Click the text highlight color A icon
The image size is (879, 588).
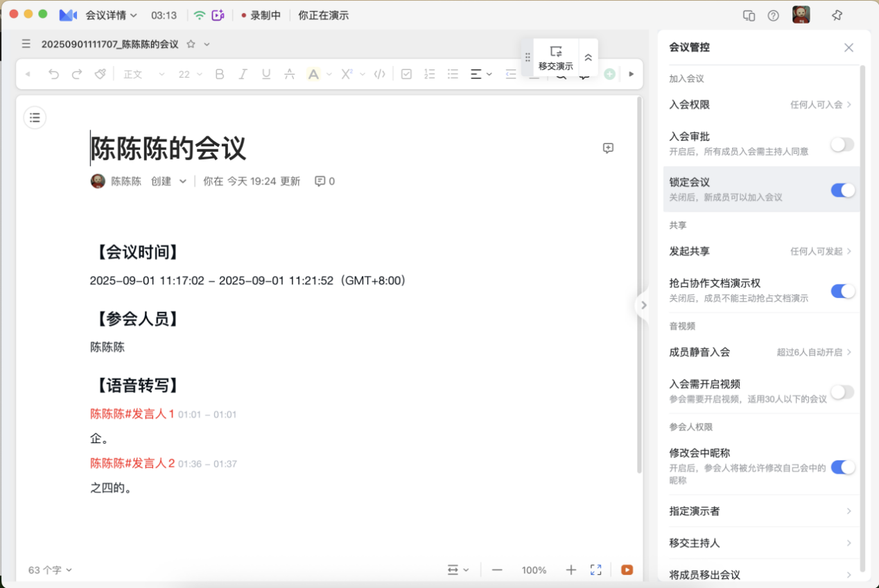[313, 74]
